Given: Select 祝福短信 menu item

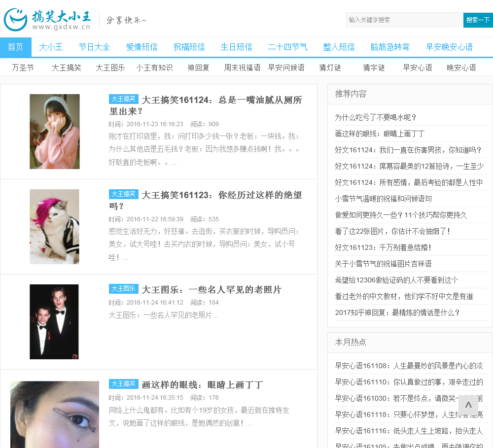Looking at the screenshot, I should [x=189, y=47].
